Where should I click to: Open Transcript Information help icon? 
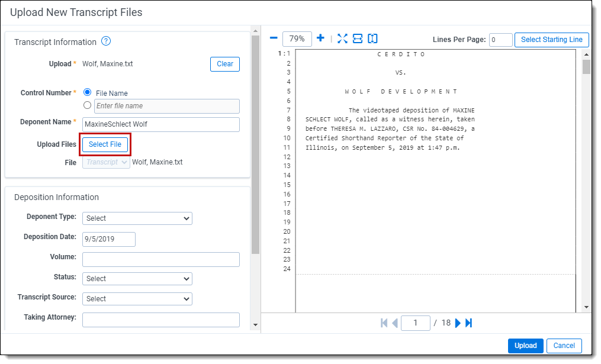coord(106,41)
